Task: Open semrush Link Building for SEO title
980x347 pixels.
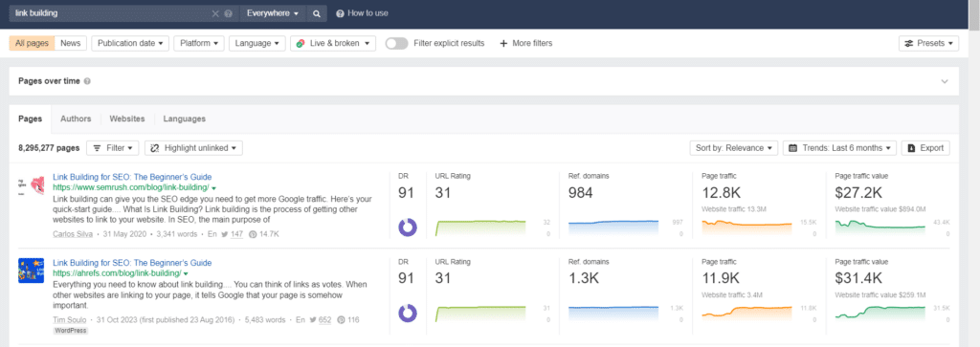Action: [132, 177]
